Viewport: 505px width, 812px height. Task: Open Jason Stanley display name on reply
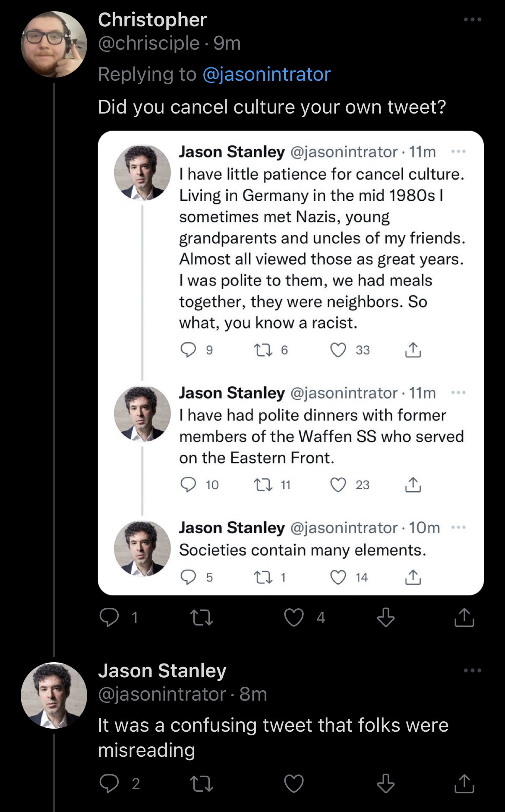point(162,671)
